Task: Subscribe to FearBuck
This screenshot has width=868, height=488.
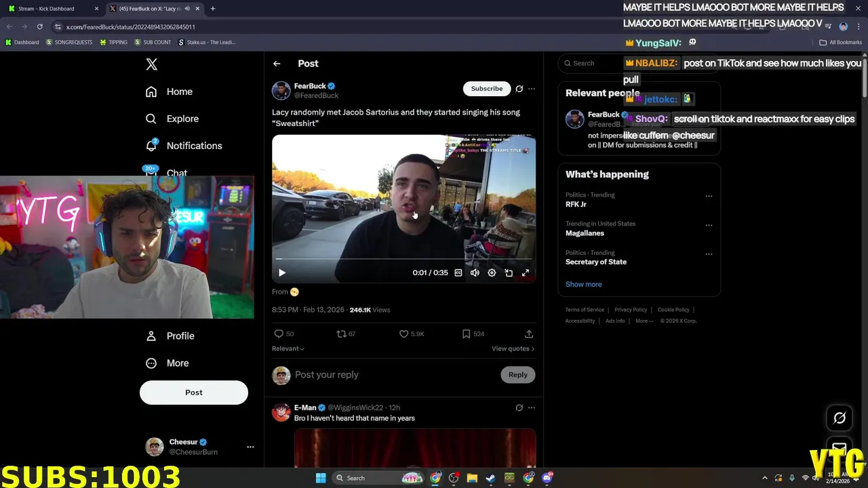Action: (487, 89)
